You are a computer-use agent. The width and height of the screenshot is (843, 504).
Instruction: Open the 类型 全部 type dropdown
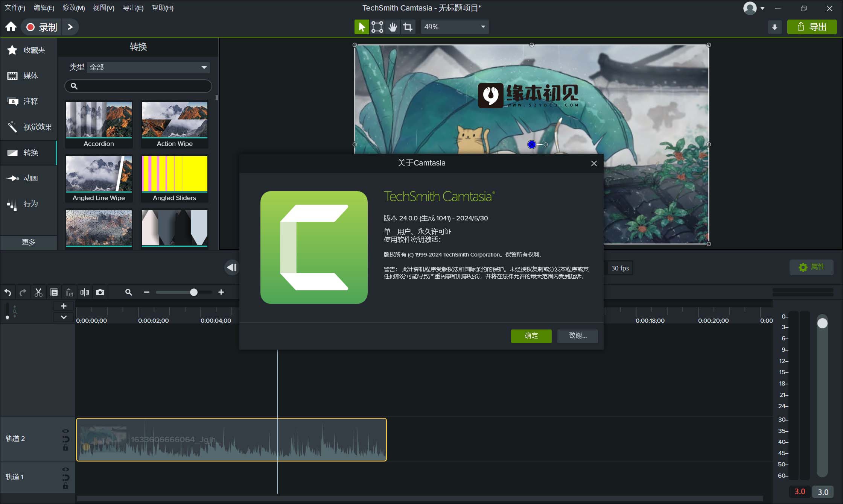[148, 67]
